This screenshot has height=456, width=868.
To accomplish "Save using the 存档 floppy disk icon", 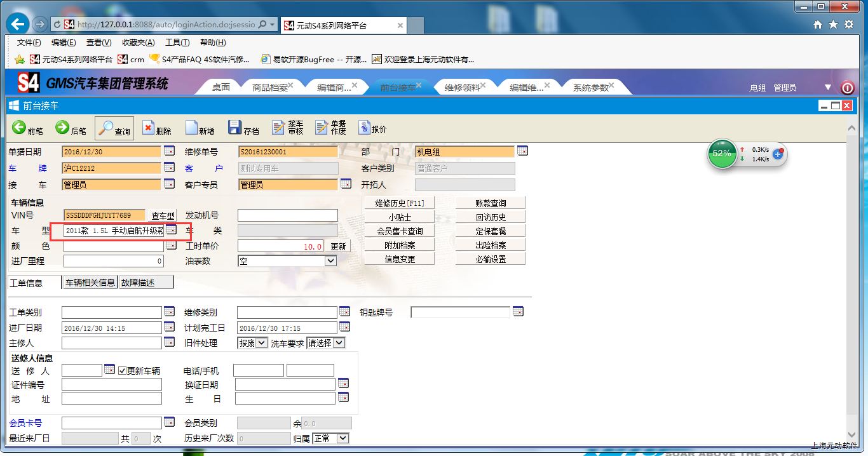I will (235, 128).
